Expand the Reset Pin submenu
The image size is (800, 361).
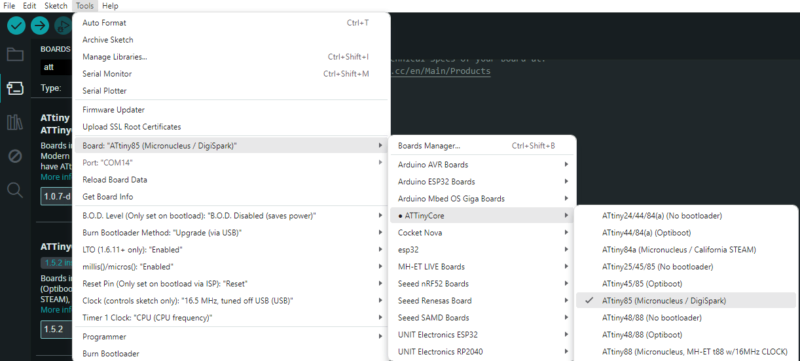tap(232, 283)
